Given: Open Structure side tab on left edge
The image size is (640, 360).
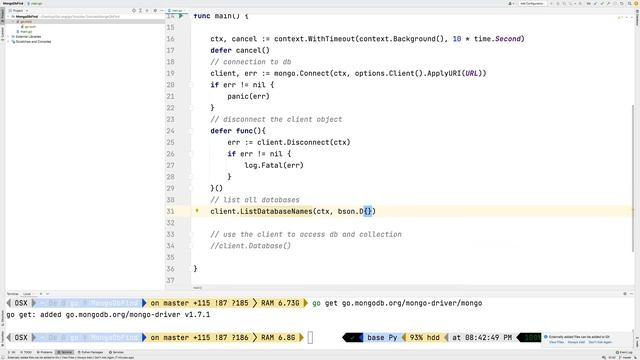Looking at the screenshot, I should click(2, 318).
